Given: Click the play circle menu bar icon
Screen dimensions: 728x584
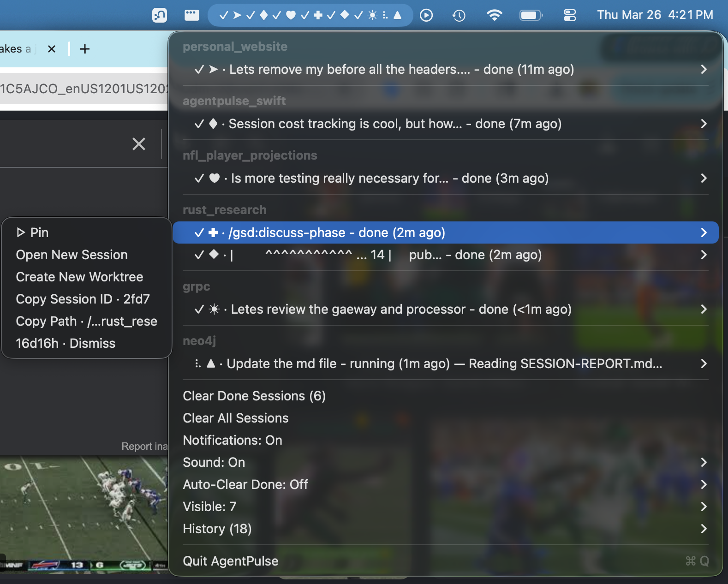Looking at the screenshot, I should click(426, 15).
